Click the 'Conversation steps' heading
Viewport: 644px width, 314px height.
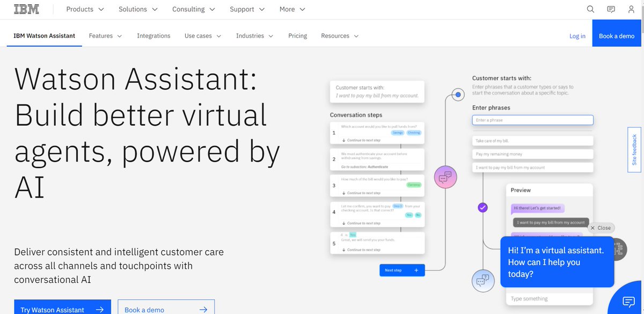[x=356, y=115]
